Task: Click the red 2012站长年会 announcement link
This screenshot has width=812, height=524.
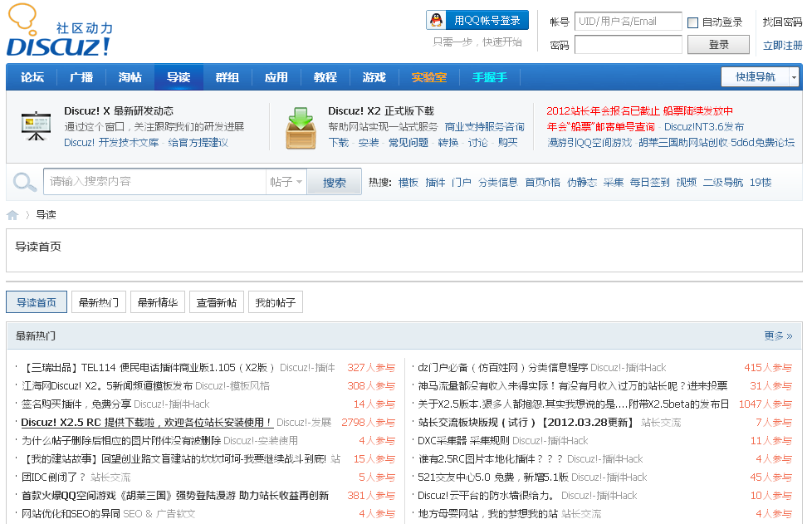Action: coord(639,110)
